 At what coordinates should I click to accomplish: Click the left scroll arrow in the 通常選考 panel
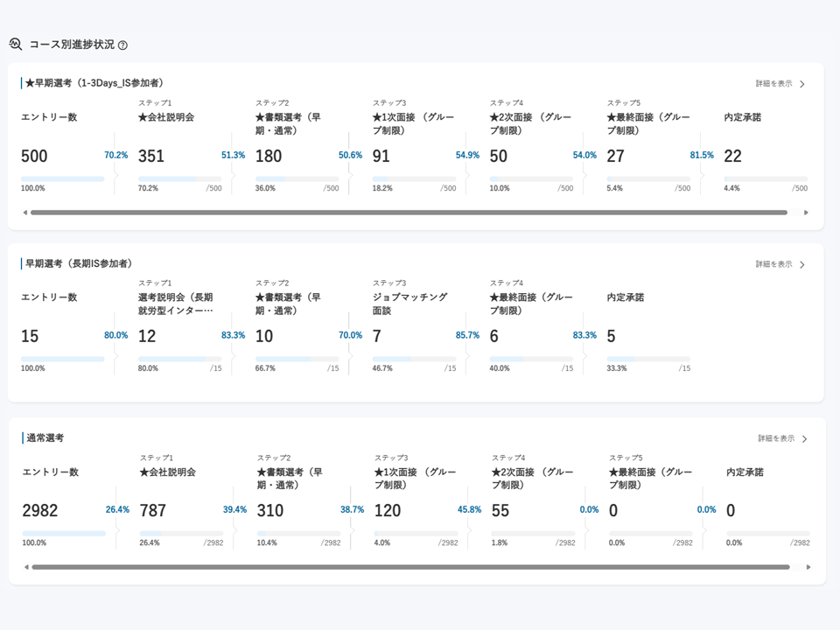click(24, 569)
